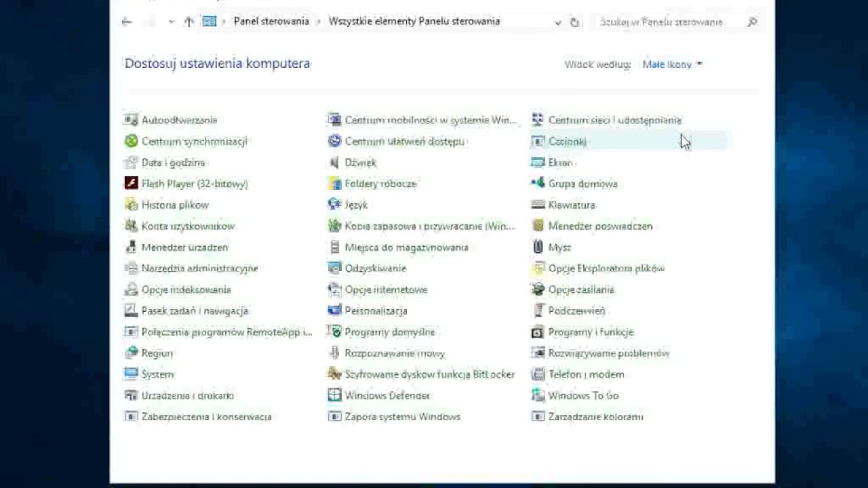868x488 pixels.
Task: Open the Podczerwień link
Action: [x=577, y=310]
